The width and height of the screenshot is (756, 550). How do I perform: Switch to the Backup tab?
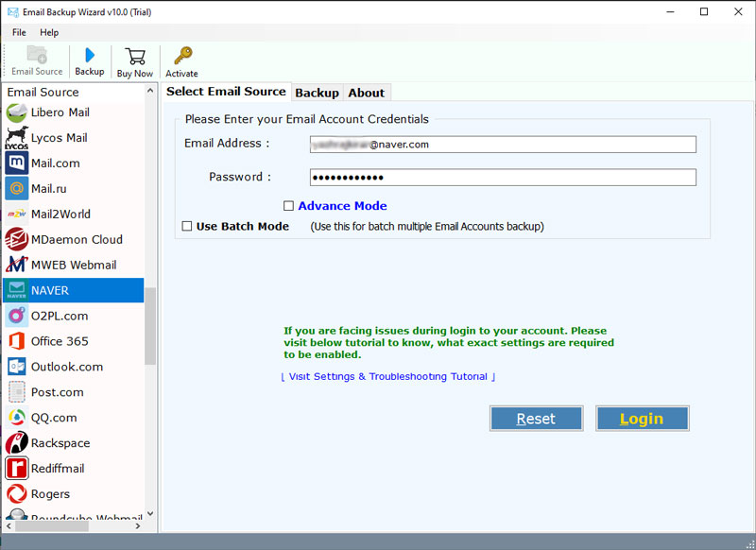tap(317, 93)
